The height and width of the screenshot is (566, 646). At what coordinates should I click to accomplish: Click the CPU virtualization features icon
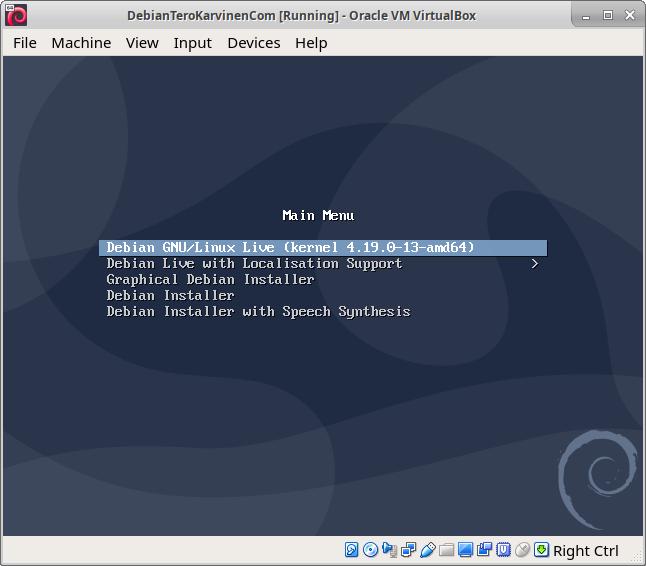504,550
